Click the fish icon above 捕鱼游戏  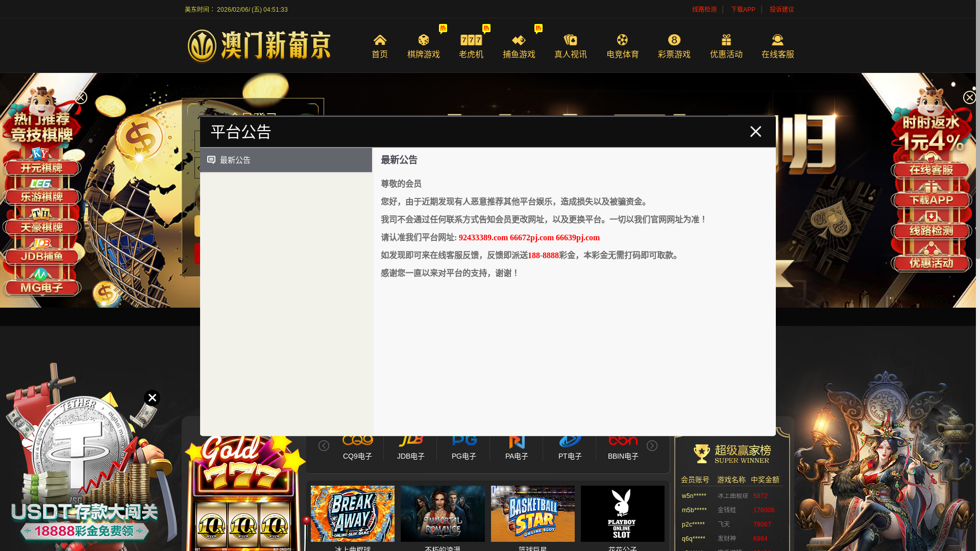coord(519,40)
